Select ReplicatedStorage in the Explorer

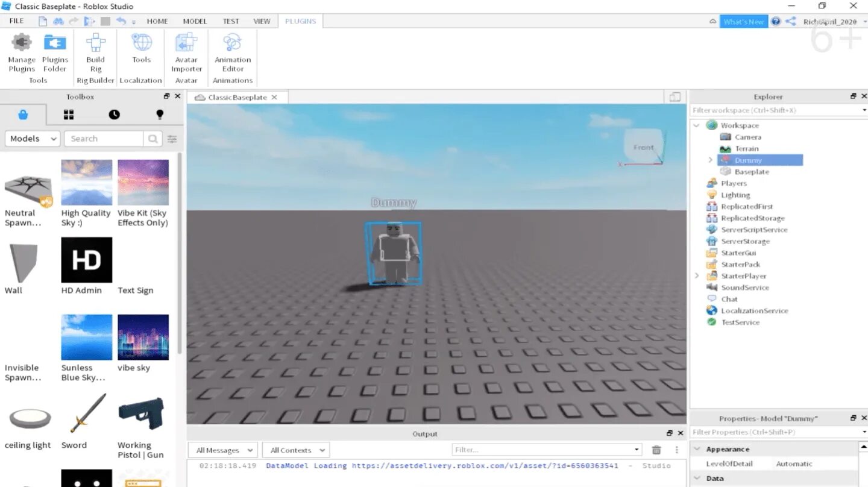pos(753,218)
